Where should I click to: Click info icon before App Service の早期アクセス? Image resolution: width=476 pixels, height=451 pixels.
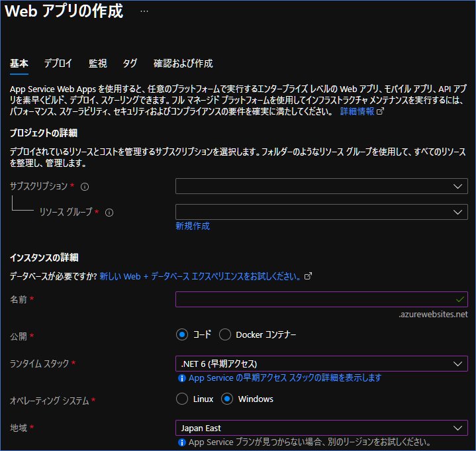182,378
